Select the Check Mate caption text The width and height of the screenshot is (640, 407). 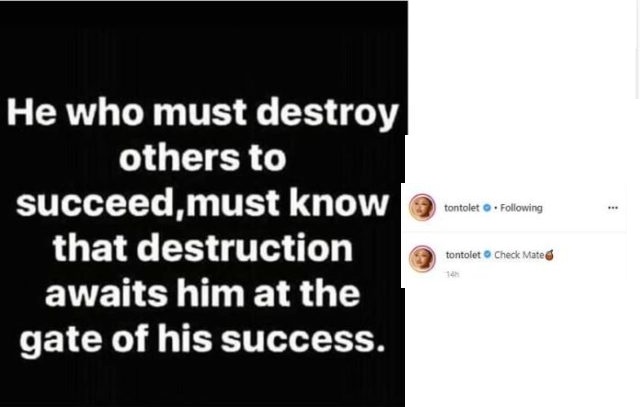(519, 255)
